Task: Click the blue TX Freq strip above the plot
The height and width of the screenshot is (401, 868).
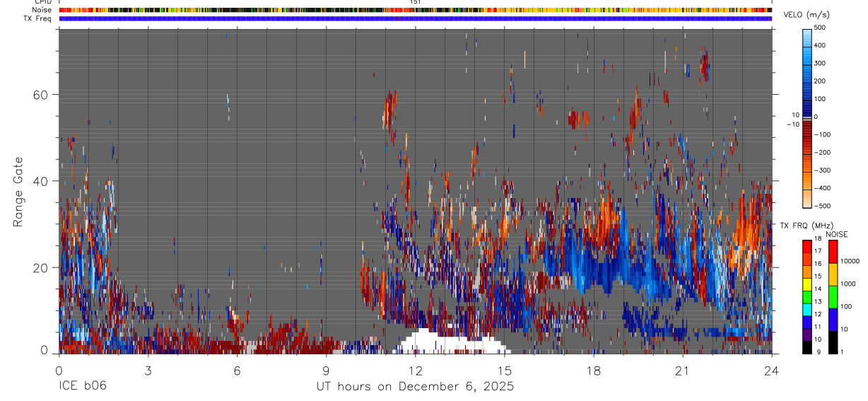Action: (416, 18)
